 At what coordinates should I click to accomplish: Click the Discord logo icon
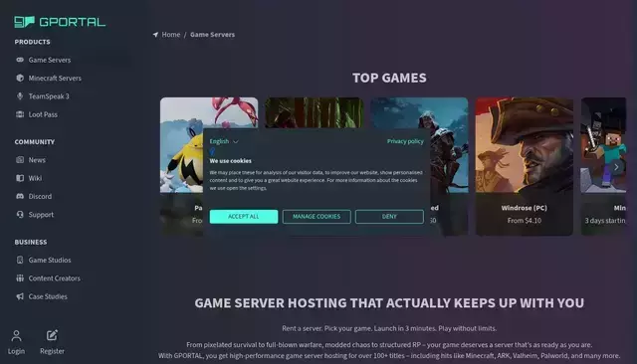(x=20, y=196)
